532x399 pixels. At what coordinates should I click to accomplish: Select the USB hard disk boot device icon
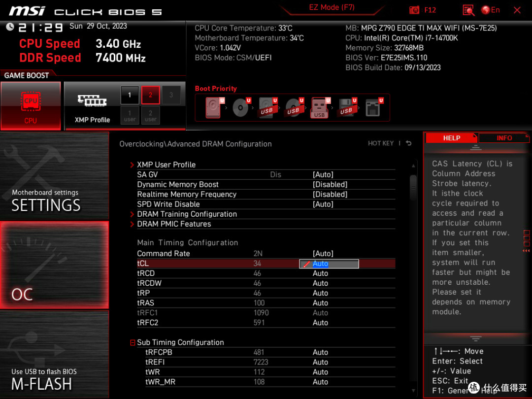click(268, 107)
